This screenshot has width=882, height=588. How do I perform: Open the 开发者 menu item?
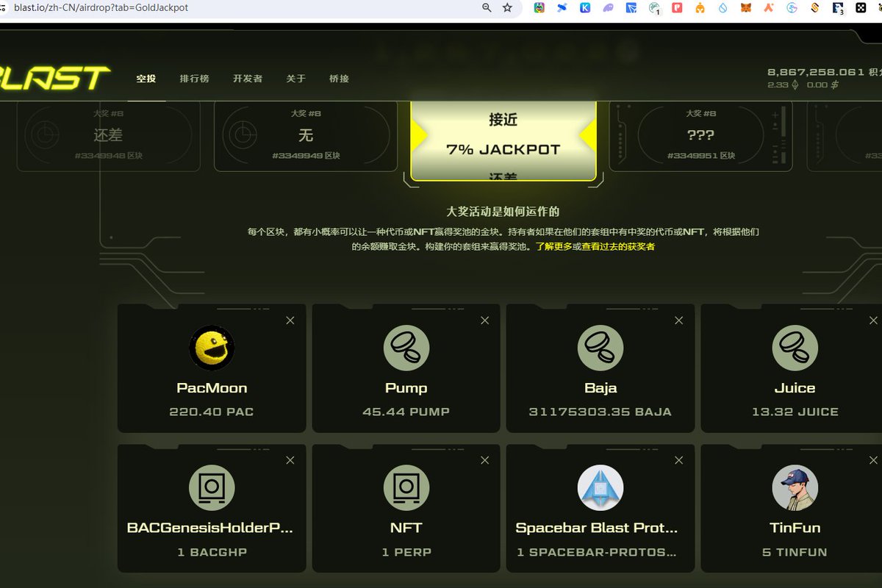[248, 79]
